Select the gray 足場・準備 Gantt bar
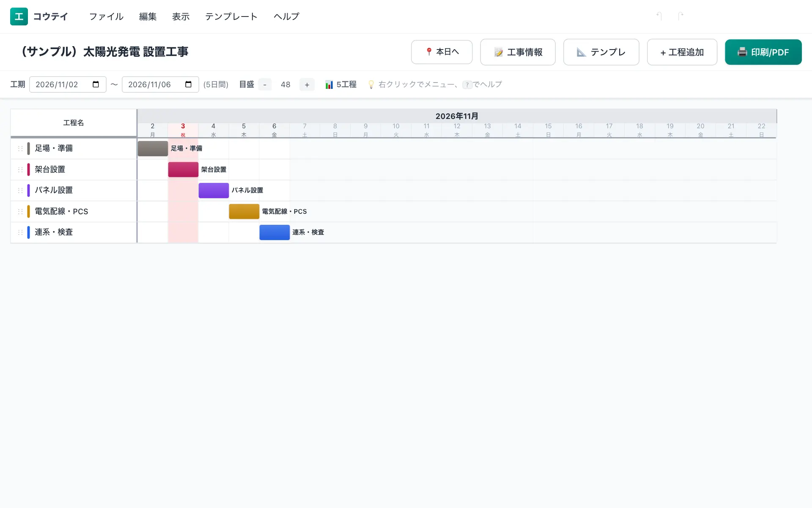 click(153, 149)
